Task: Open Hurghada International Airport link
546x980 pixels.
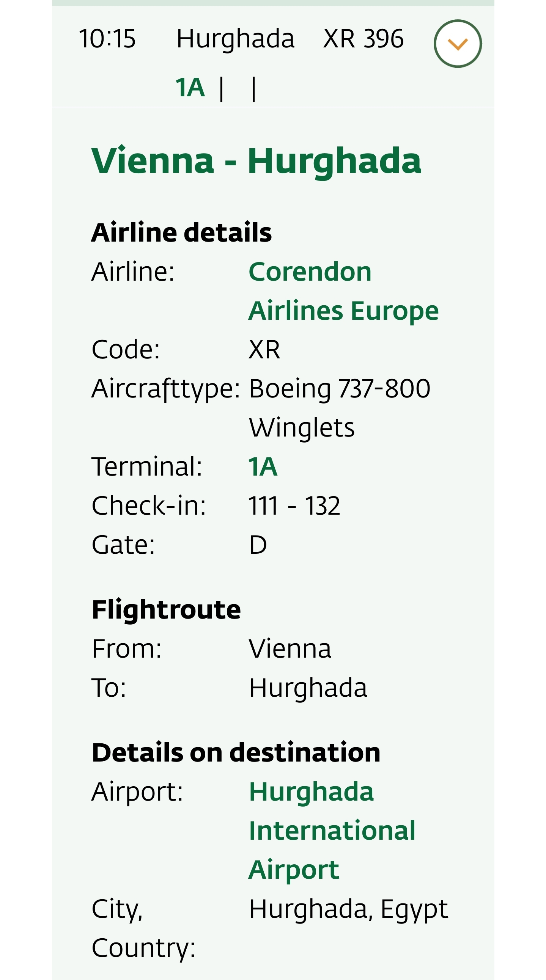Action: (332, 830)
